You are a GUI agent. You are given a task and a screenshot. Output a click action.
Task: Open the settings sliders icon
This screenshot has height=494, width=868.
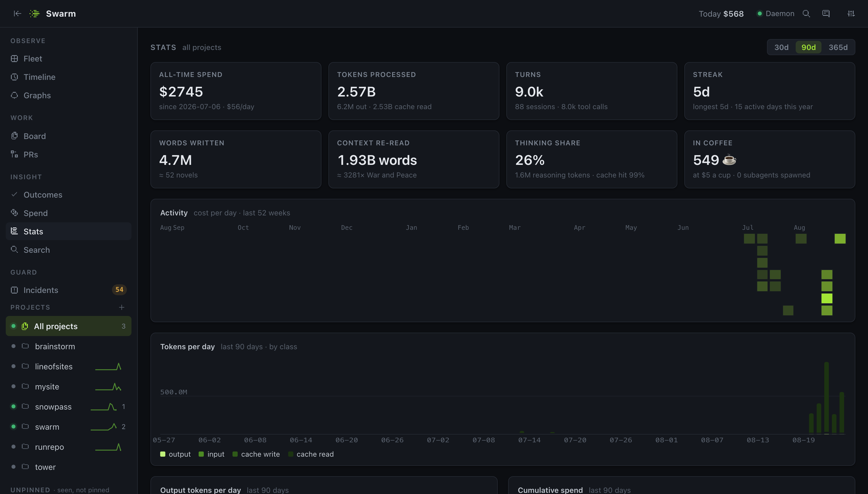(x=851, y=13)
